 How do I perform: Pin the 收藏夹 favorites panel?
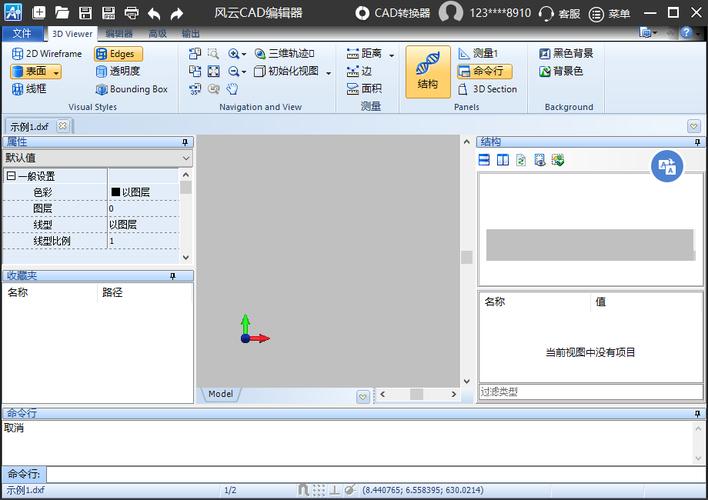(x=172, y=276)
